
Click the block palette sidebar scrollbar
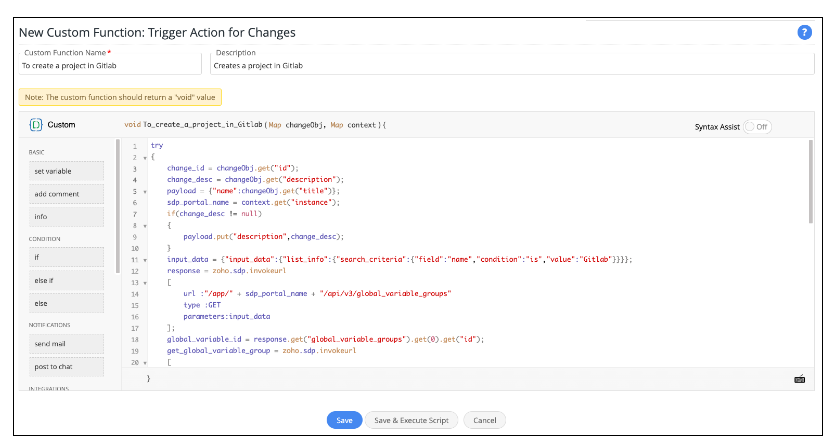(118, 207)
